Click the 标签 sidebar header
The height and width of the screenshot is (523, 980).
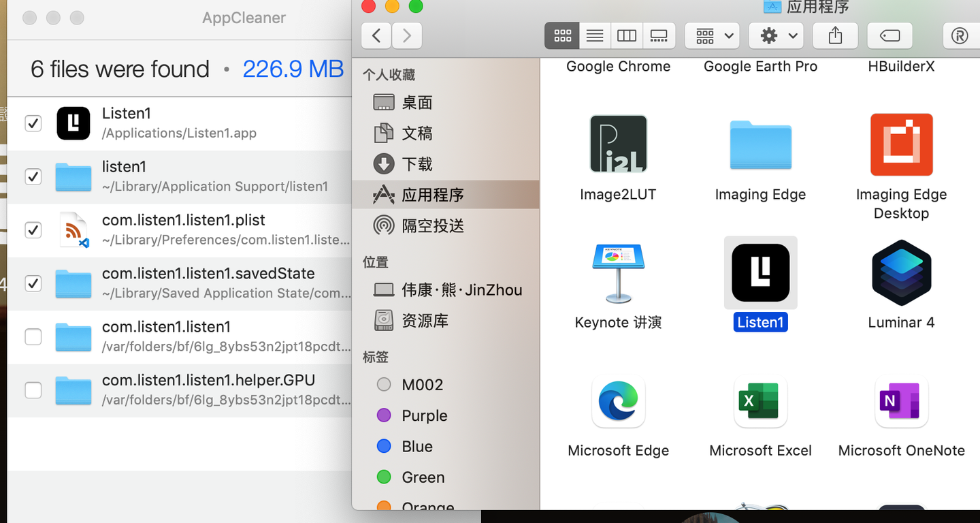click(x=376, y=357)
